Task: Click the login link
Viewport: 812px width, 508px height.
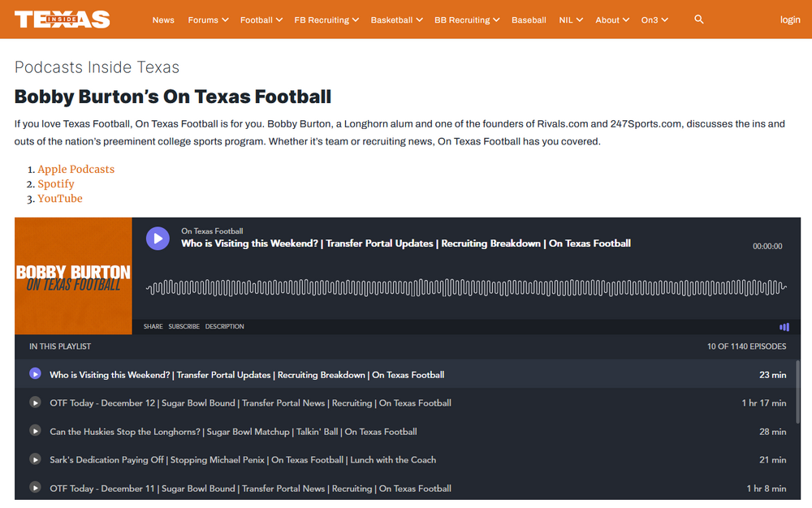Action: 790,19
